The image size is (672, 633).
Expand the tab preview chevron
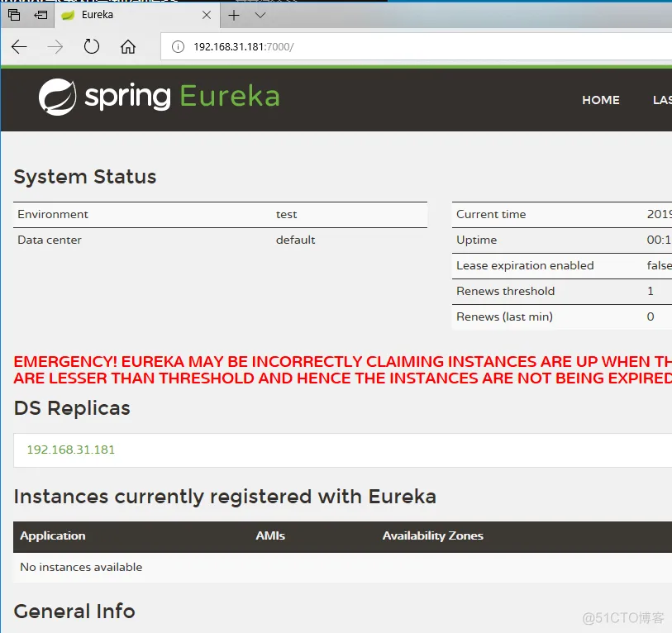tap(260, 16)
